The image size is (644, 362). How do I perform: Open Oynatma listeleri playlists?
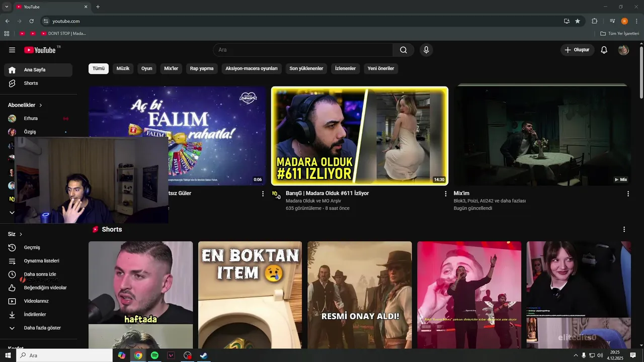pyautogui.click(x=38, y=261)
